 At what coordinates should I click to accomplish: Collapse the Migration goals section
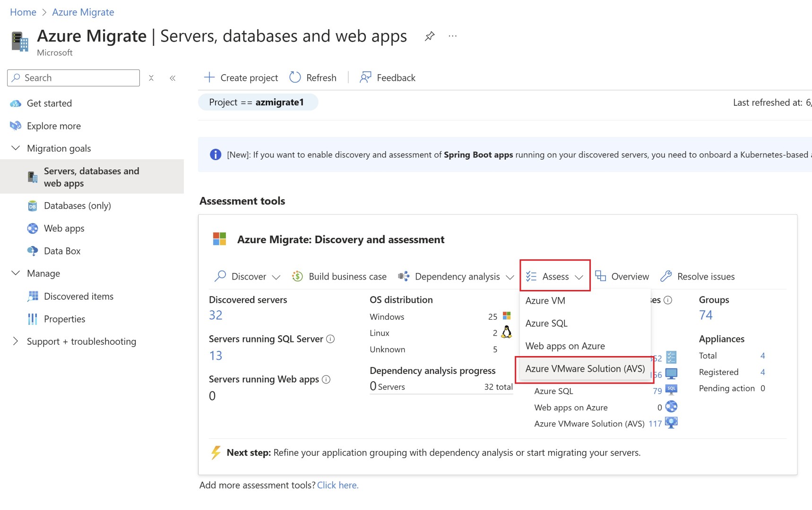[x=16, y=148]
